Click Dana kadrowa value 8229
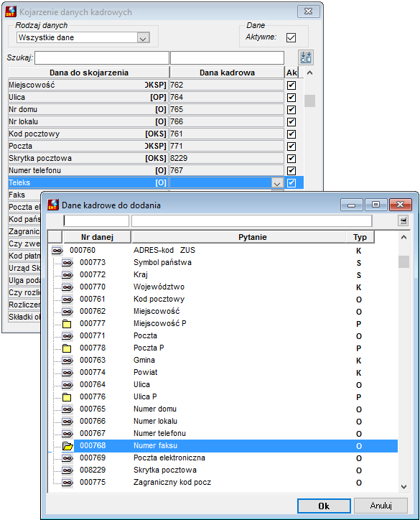The image size is (420, 520). coord(227,159)
